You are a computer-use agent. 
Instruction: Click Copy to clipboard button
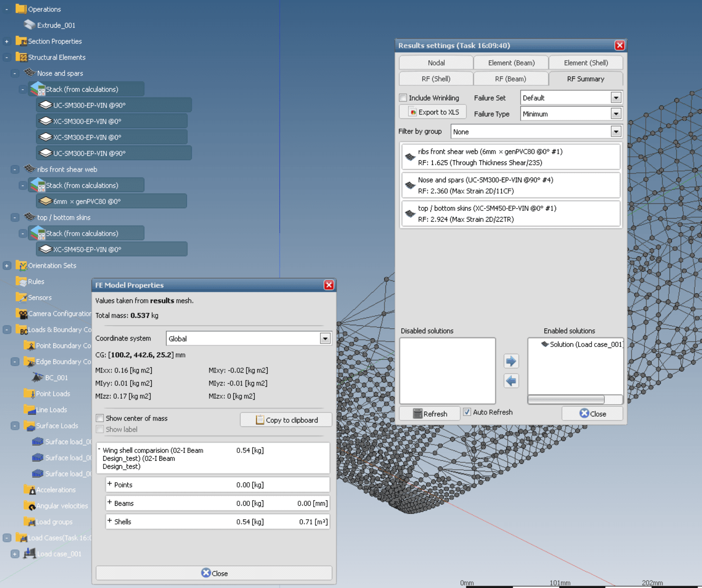(x=286, y=420)
